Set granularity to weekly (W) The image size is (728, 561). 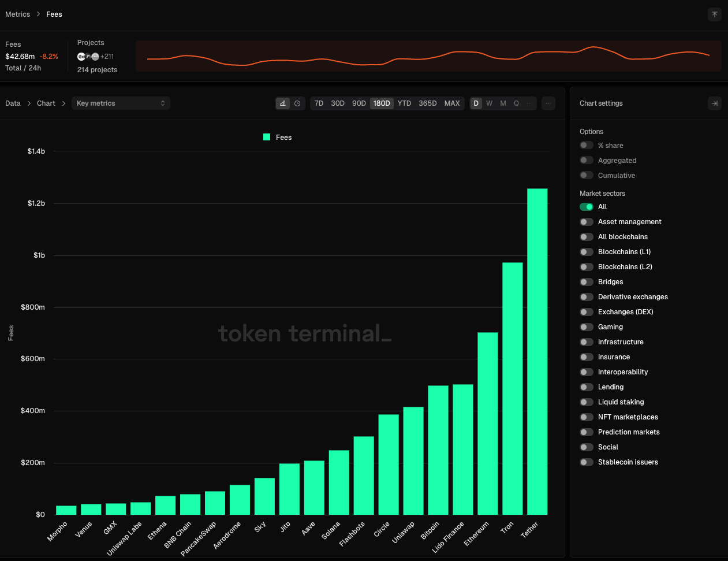coord(490,103)
